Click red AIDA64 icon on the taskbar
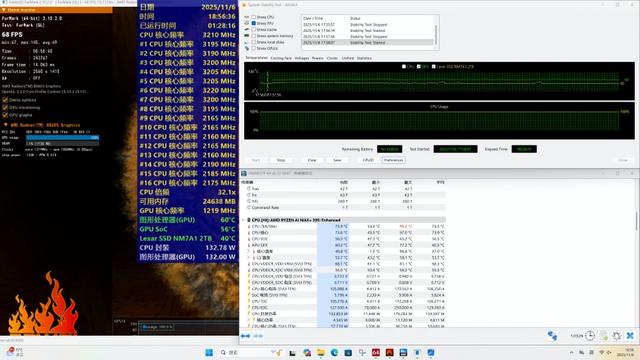Screen dimensions: 640x360 376,352
